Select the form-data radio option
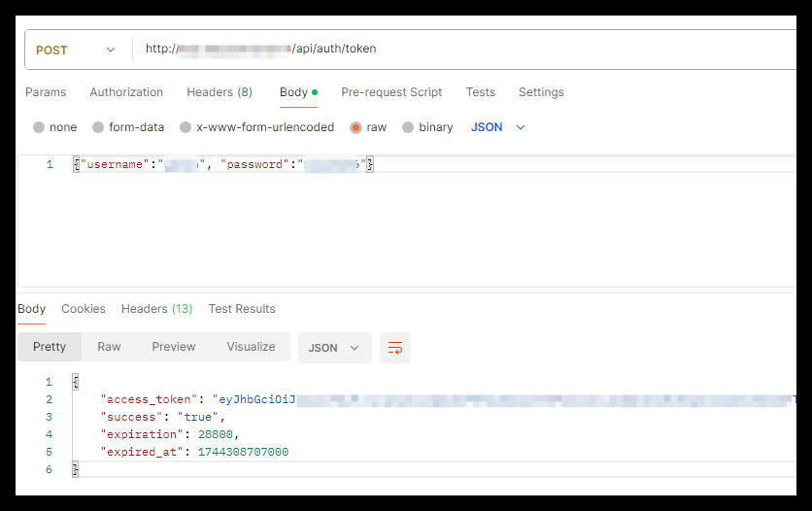Image resolution: width=812 pixels, height=511 pixels. click(98, 127)
